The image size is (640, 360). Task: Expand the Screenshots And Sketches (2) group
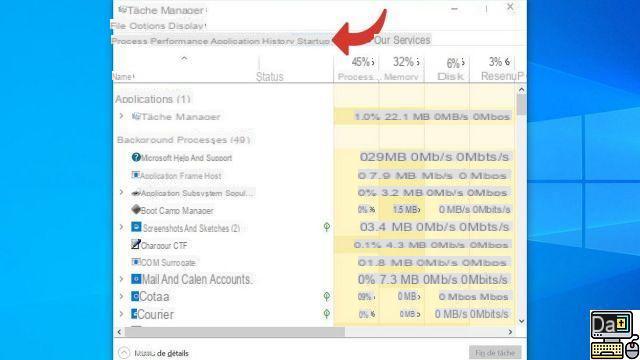(x=121, y=227)
